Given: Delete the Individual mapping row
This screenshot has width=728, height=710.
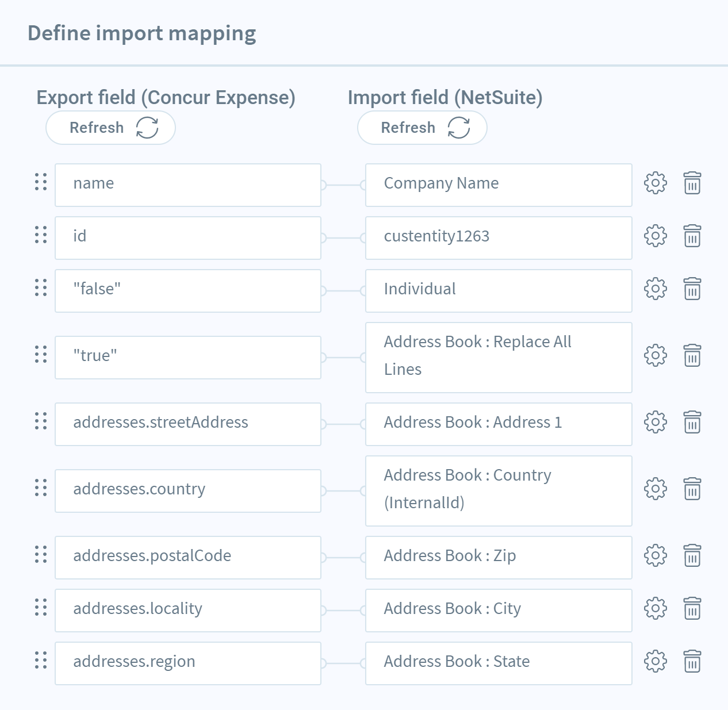Looking at the screenshot, I should (x=692, y=289).
